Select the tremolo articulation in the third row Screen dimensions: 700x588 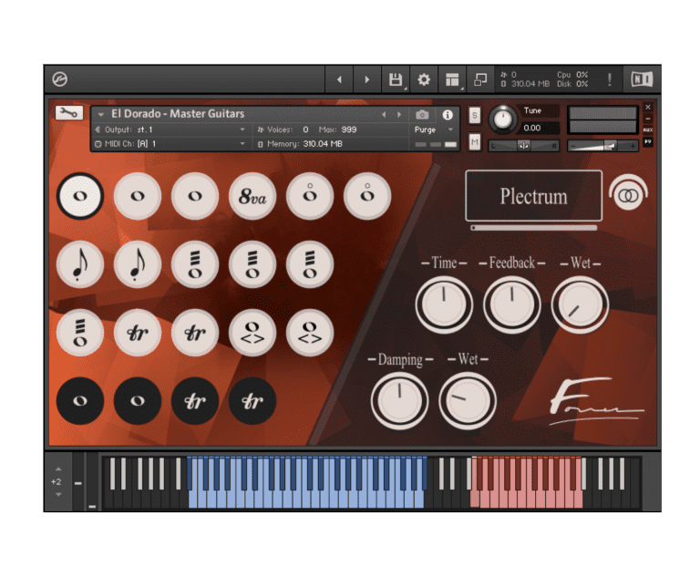click(x=80, y=333)
